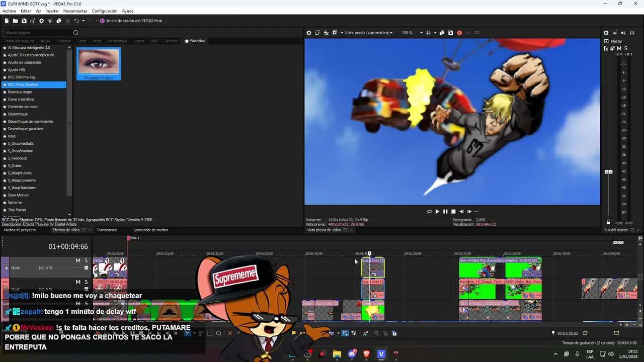Screen dimensions: 644x362
Task: Choose the Predeterminado eye preset thumbnail
Action: click(99, 64)
